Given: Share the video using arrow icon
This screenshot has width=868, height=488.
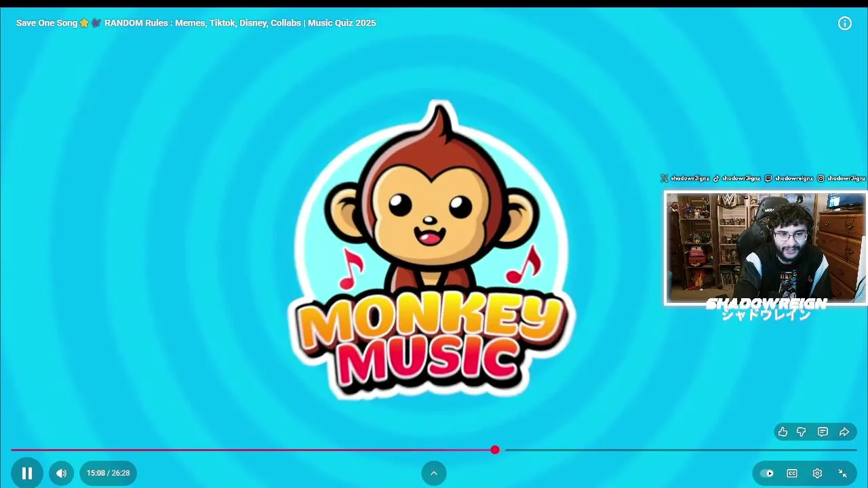Looking at the screenshot, I should (x=844, y=432).
